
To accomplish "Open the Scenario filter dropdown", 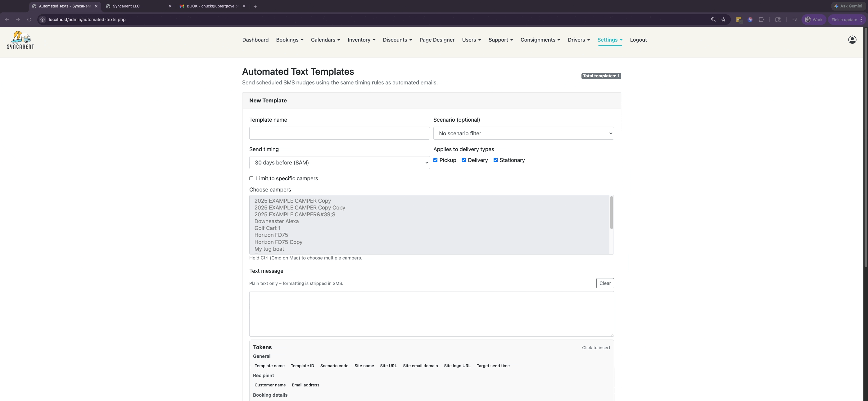I will [523, 133].
